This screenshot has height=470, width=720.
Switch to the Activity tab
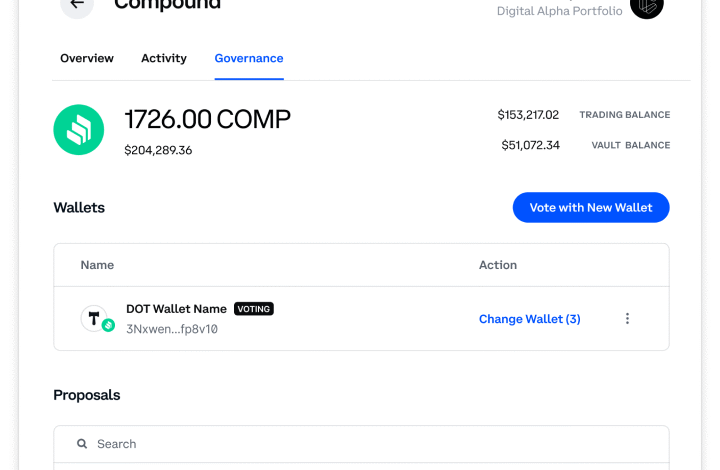(164, 58)
